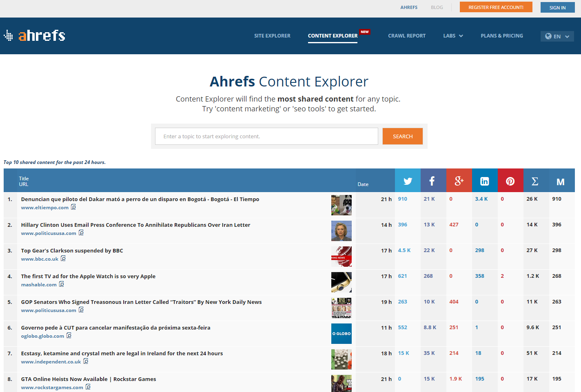Visit www.rockstargames.com link
The height and width of the screenshot is (392, 581).
coord(52,388)
